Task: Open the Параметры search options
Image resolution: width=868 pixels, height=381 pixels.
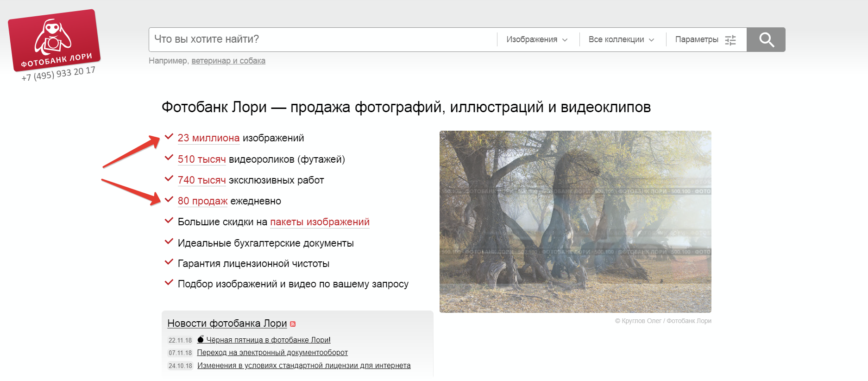Action: (x=697, y=40)
